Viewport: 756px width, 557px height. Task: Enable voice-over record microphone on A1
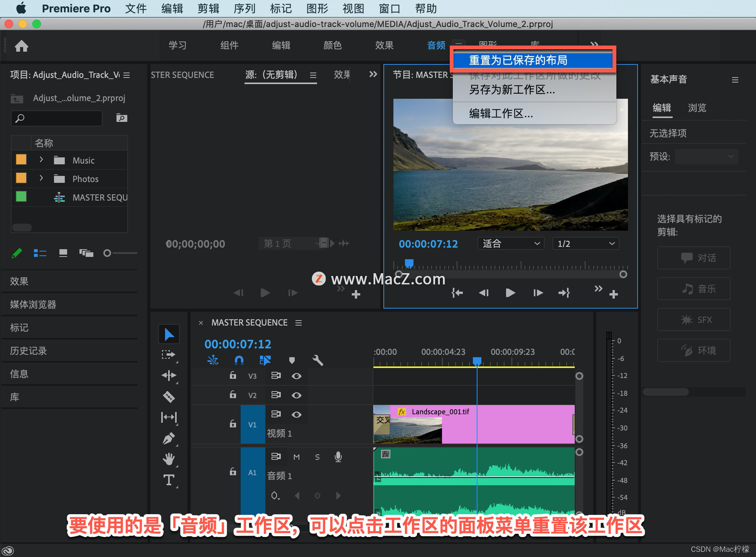pos(338,457)
